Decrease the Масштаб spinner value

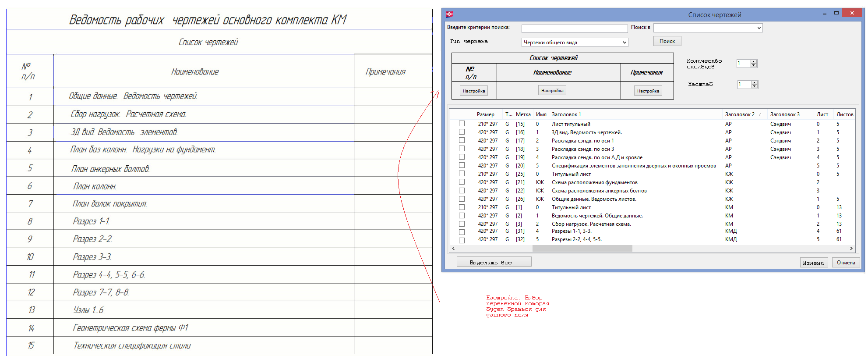coord(754,86)
